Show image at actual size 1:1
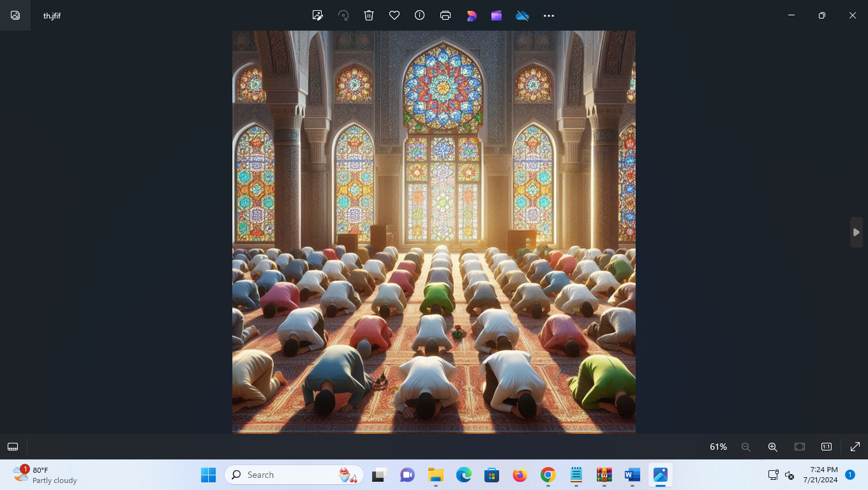Viewport: 868px width, 490px height. (x=826, y=447)
